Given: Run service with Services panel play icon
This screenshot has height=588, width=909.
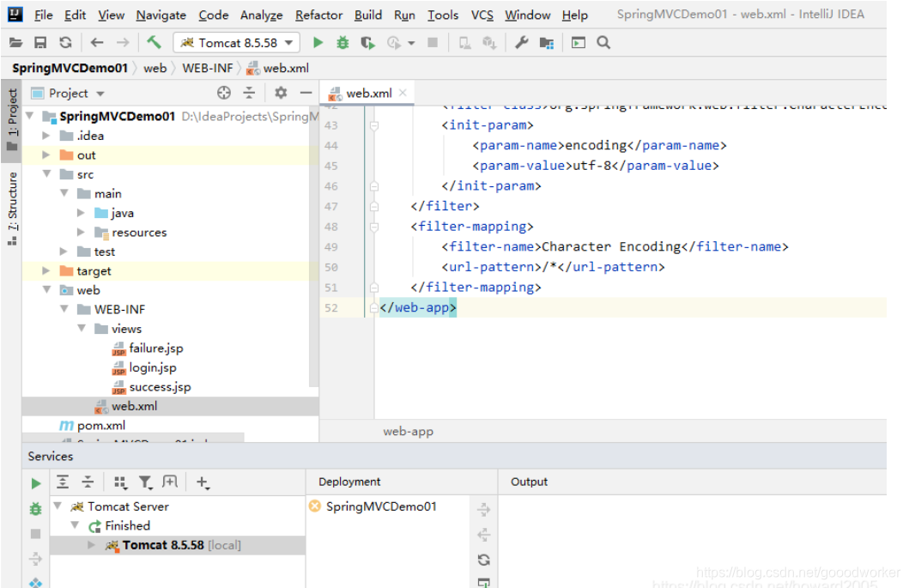Looking at the screenshot, I should [x=35, y=483].
